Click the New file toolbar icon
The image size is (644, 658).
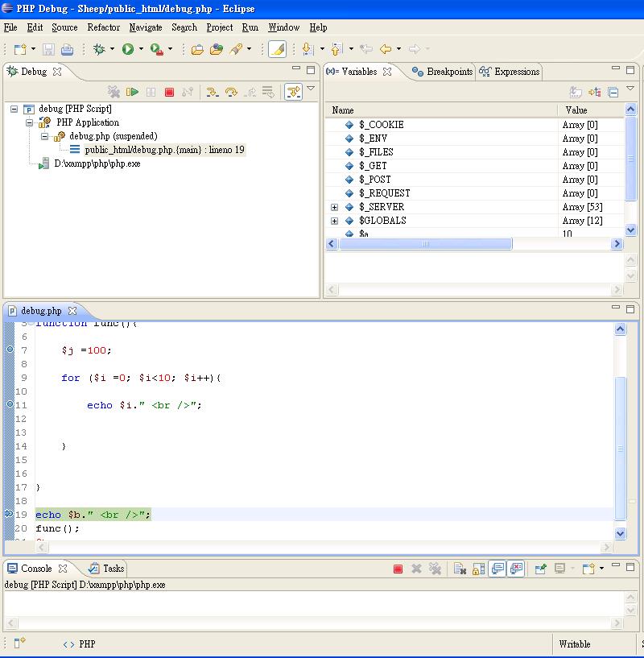(x=19, y=49)
